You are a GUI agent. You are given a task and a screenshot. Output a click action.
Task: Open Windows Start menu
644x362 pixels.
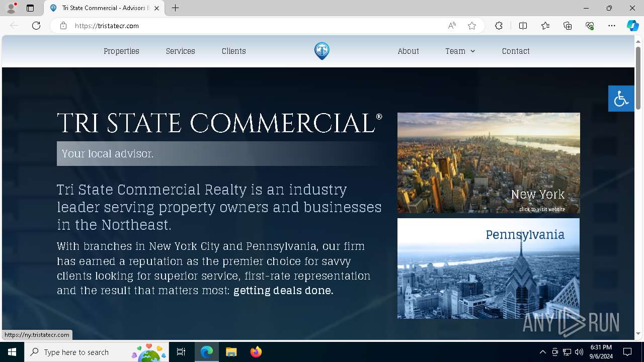tap(12, 352)
